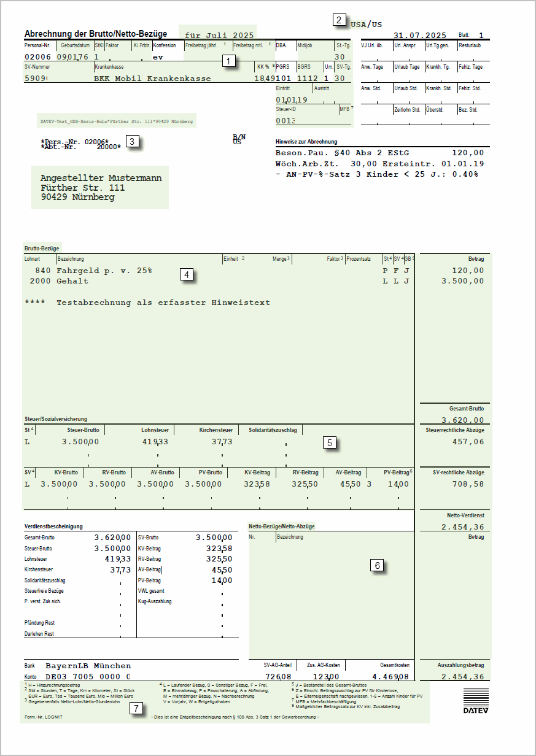Click callout marker 4 in Brutto-Bezüge section

tap(187, 274)
